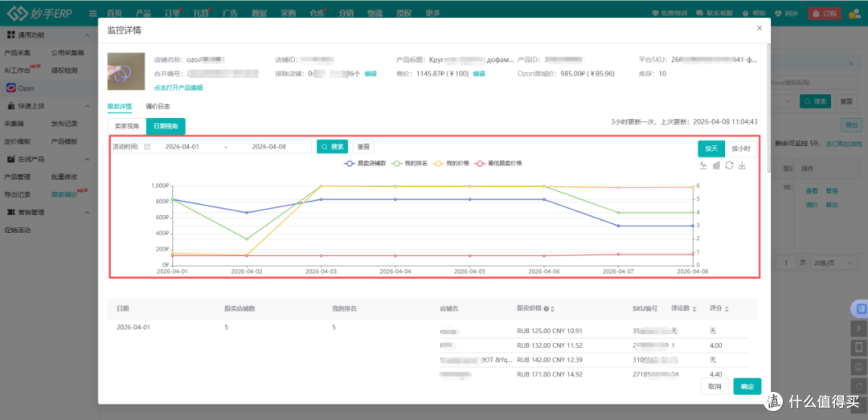Sort by 评论数 column
The width and height of the screenshot is (868, 420).
[x=694, y=308]
